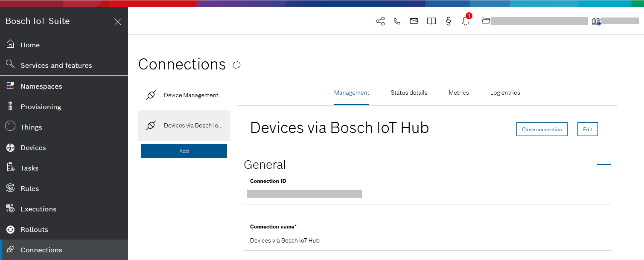Click the folder icon in header

[486, 20]
